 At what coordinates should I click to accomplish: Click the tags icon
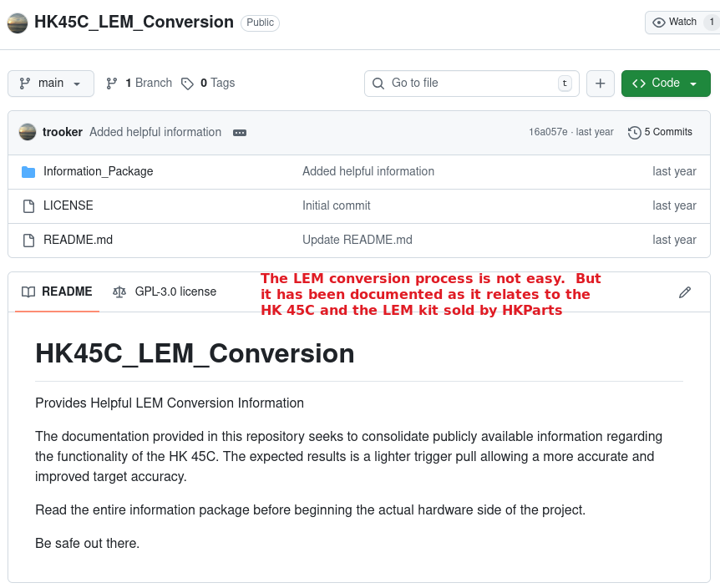tap(187, 84)
